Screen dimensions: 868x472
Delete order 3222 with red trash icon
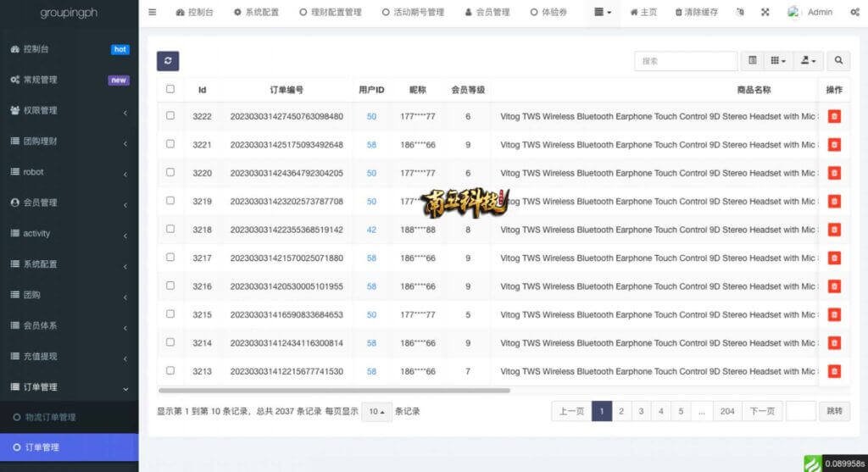(834, 116)
